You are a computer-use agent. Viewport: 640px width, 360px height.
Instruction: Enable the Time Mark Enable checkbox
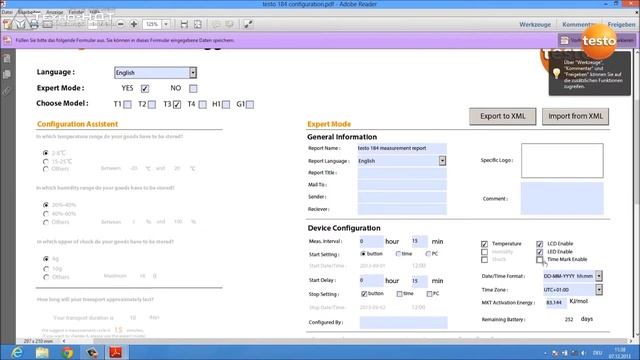[540, 260]
